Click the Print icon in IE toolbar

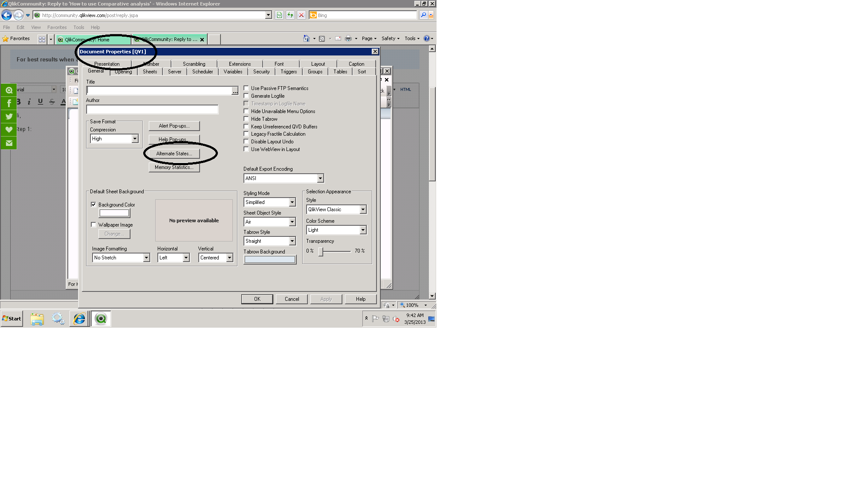(348, 38)
